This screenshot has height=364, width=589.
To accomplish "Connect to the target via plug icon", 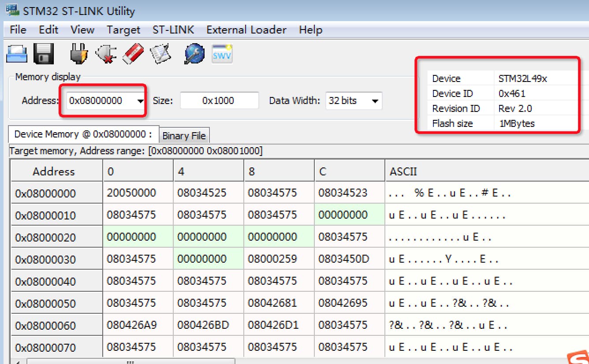I will click(x=78, y=54).
